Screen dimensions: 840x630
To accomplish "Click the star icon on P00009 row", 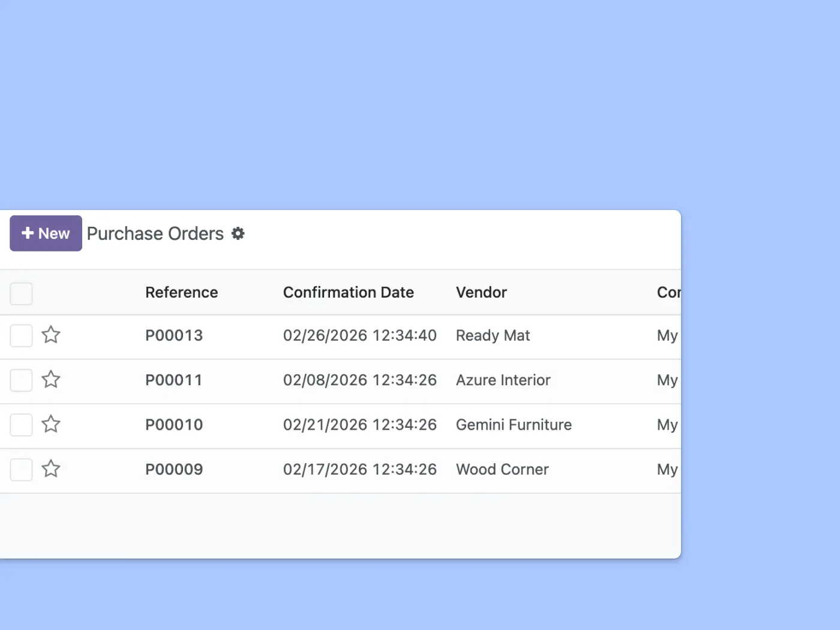I will (x=51, y=469).
